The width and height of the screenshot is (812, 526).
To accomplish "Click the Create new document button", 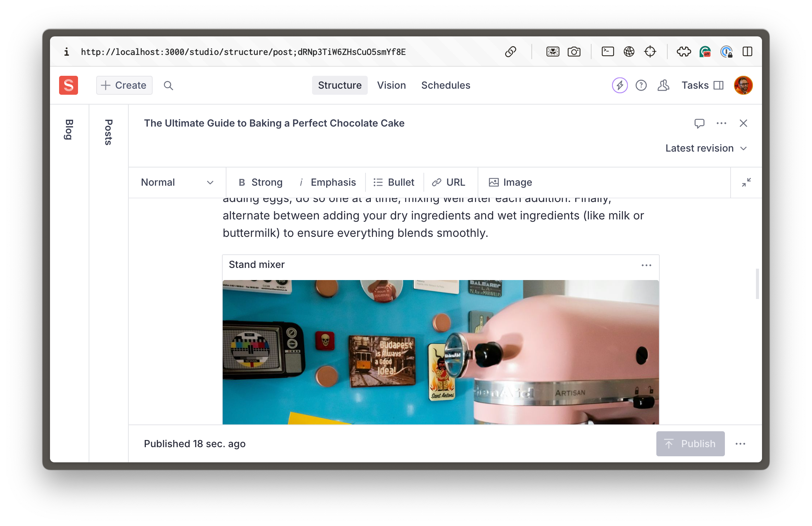I will coord(124,85).
